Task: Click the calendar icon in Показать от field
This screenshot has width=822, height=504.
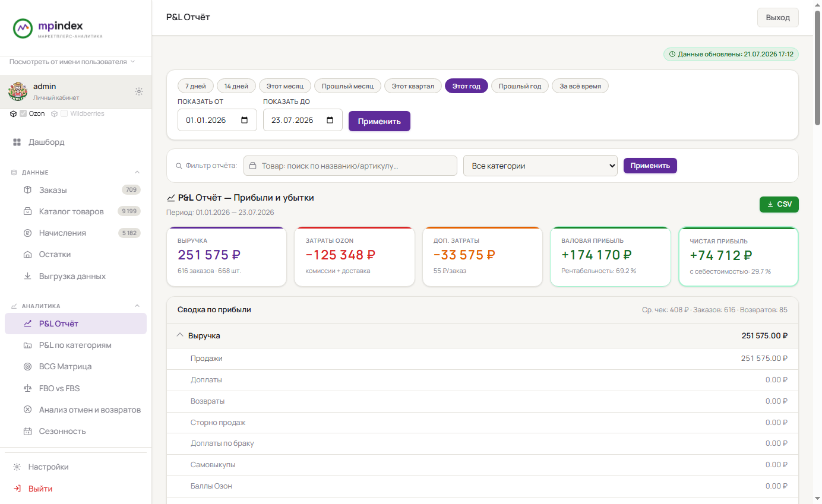Action: click(245, 120)
